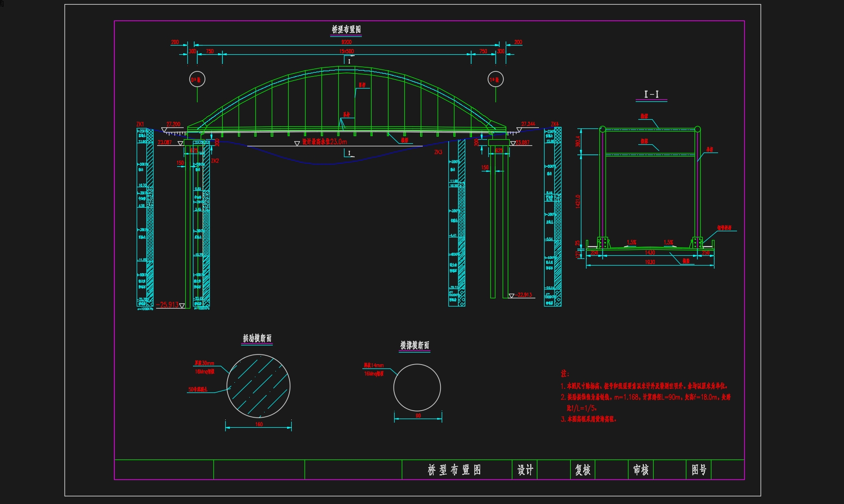Click the '160' diameter dimension
844x504 pixels.
tap(259, 424)
